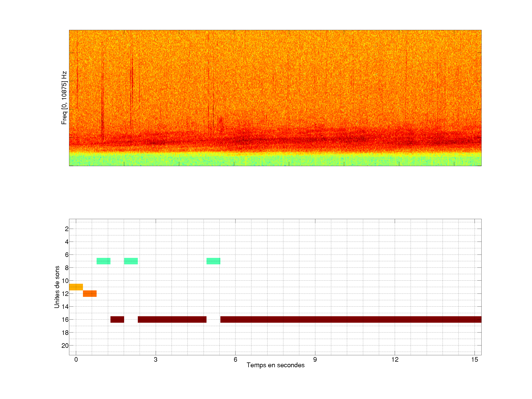Click the 'Temps en secondes' axis label
Viewport: 532px width, 399px height.
coord(275,365)
